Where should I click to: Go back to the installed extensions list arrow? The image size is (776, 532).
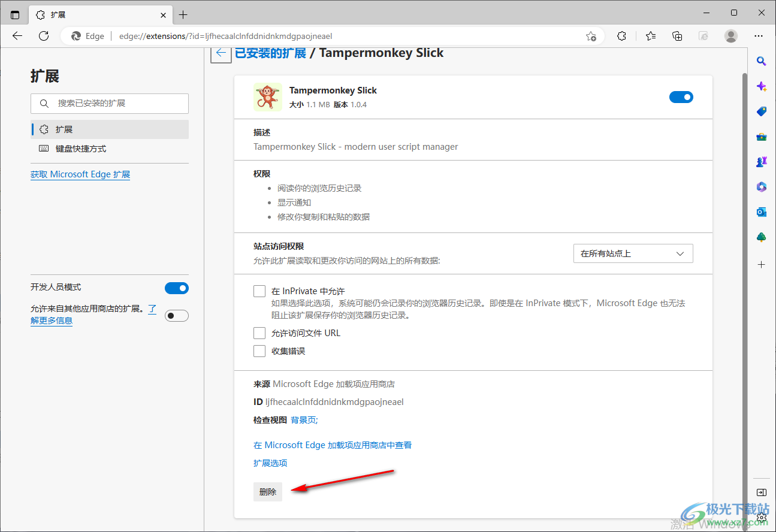click(221, 53)
